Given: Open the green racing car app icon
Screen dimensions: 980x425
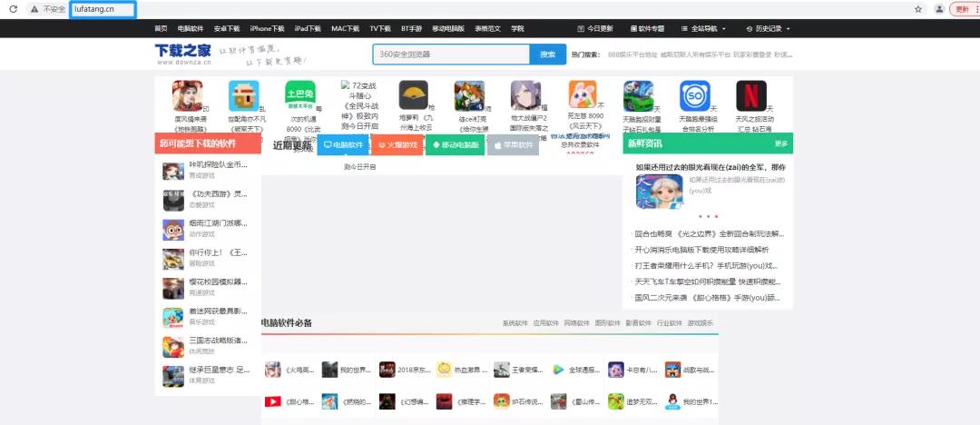Looking at the screenshot, I should point(638,95).
